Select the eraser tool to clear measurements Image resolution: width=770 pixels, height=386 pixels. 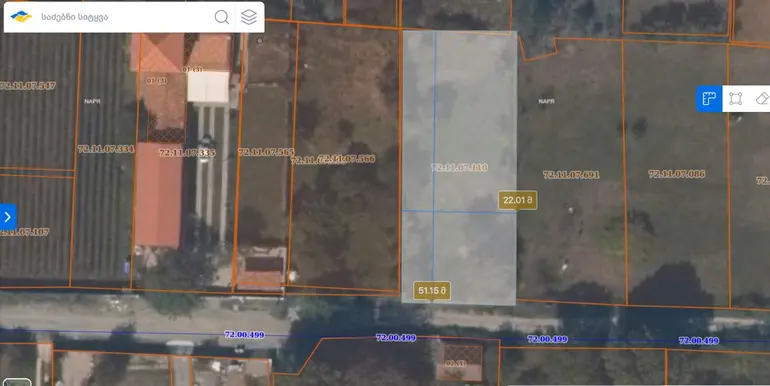coord(761,99)
